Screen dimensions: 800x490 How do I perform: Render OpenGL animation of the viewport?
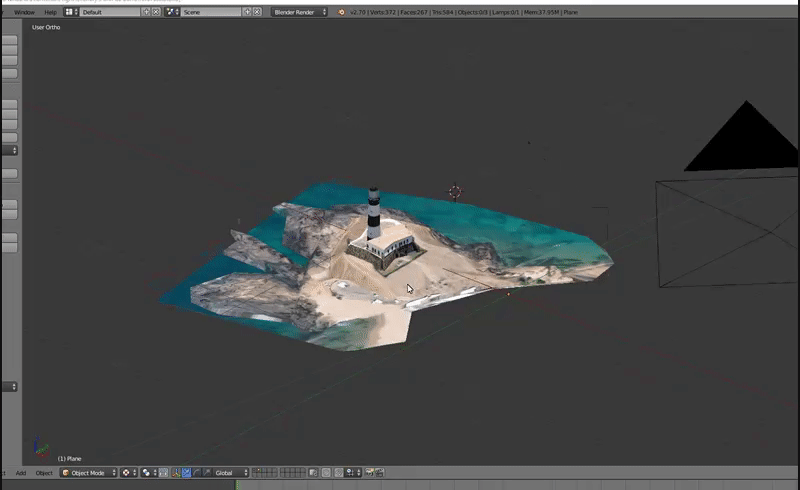point(380,473)
